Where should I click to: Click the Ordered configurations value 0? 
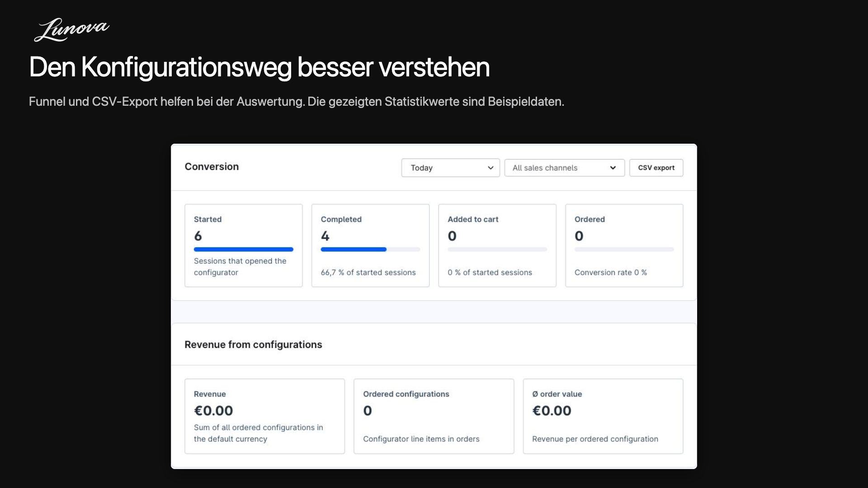368,411
